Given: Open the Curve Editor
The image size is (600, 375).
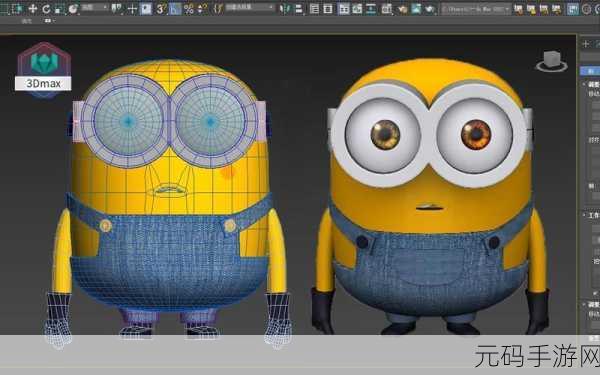Looking at the screenshot, I should click(x=357, y=9).
